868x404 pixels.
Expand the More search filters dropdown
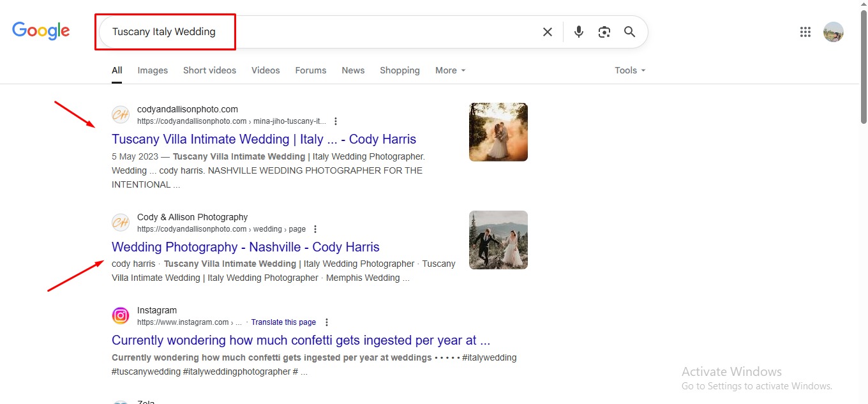click(x=450, y=70)
